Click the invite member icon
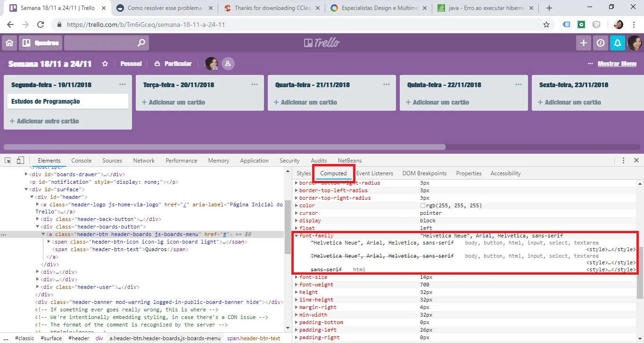The height and width of the screenshot is (343, 644). click(x=228, y=64)
